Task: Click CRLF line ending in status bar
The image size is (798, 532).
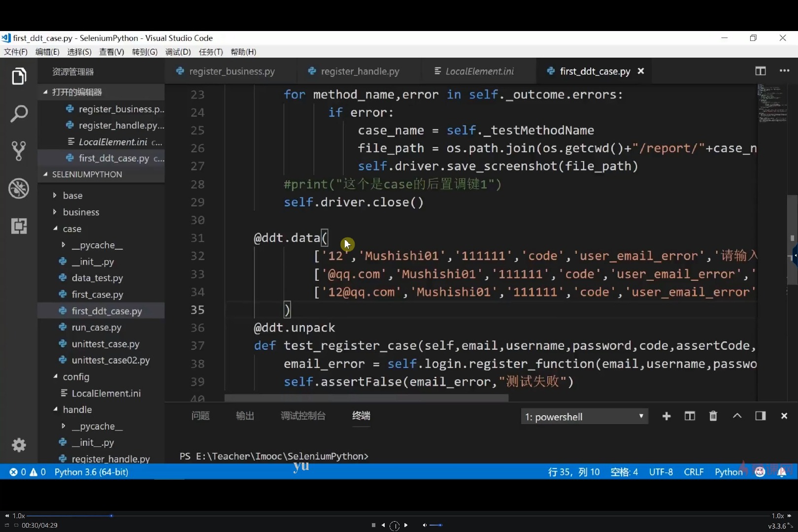Action: tap(694, 472)
